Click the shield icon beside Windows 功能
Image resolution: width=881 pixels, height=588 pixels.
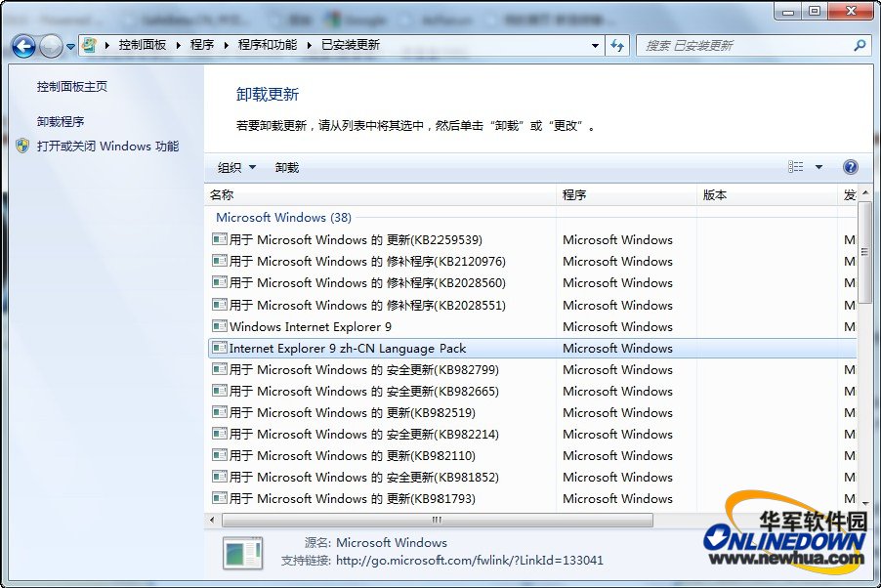(22, 147)
